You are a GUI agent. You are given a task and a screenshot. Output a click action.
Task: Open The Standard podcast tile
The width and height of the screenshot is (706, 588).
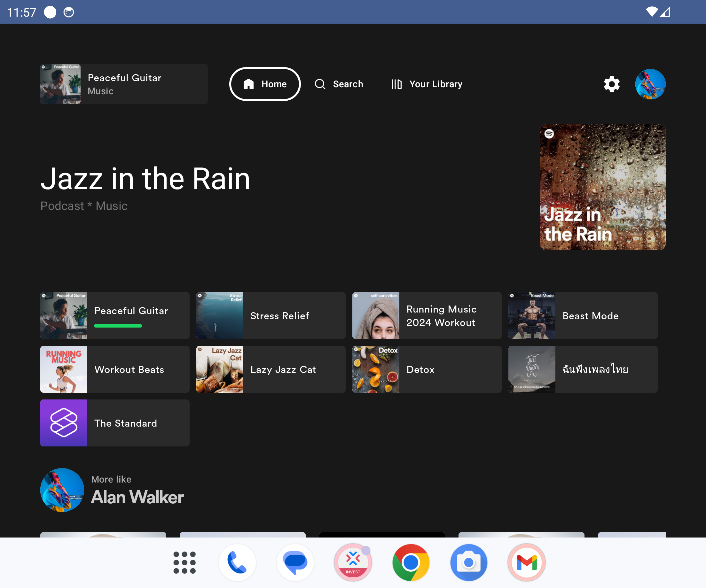pyautogui.click(x=115, y=423)
